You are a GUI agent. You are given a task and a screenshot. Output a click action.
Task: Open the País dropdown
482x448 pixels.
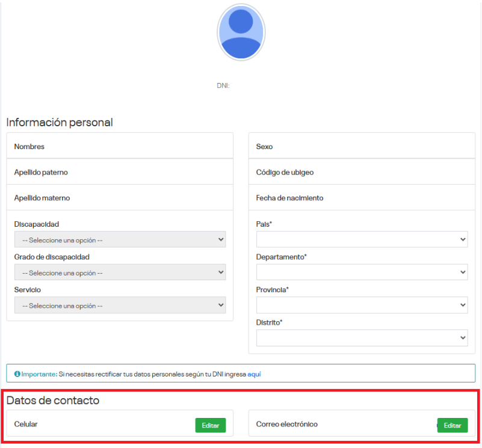tap(362, 239)
